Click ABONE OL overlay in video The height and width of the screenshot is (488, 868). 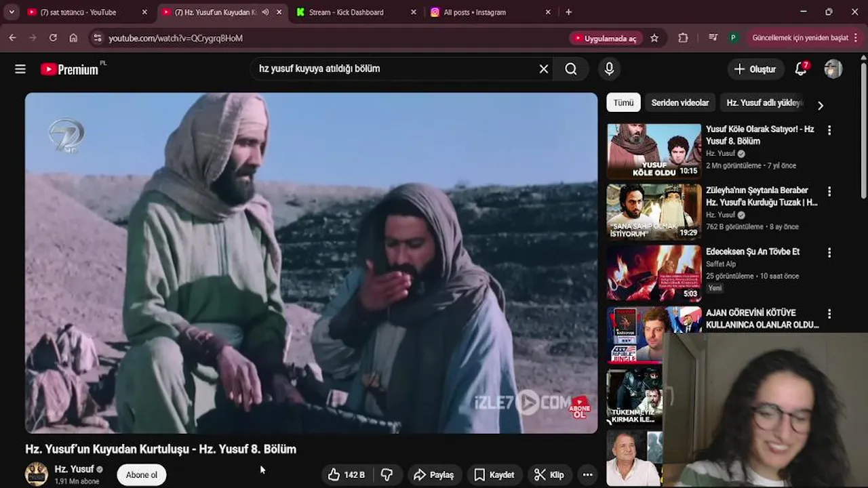click(580, 407)
